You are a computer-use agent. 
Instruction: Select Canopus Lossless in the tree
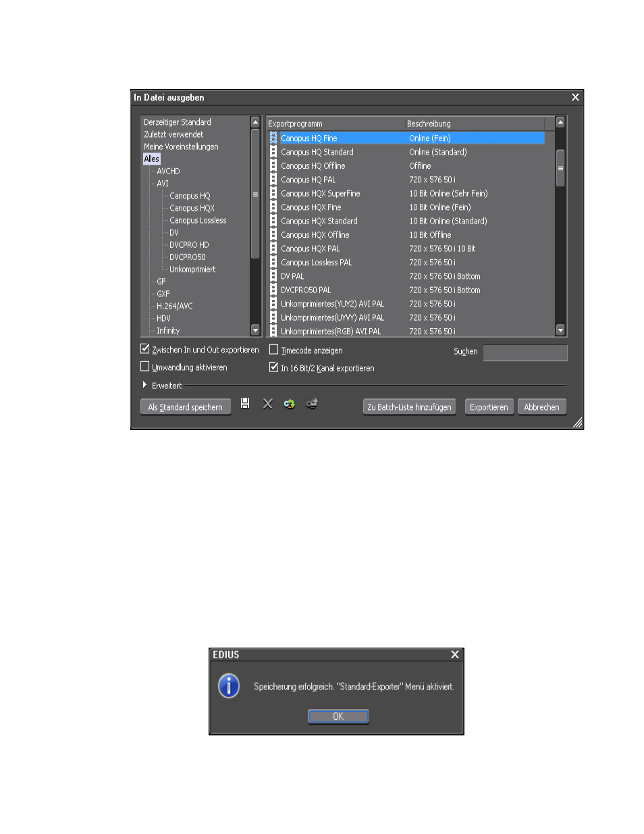[198, 220]
